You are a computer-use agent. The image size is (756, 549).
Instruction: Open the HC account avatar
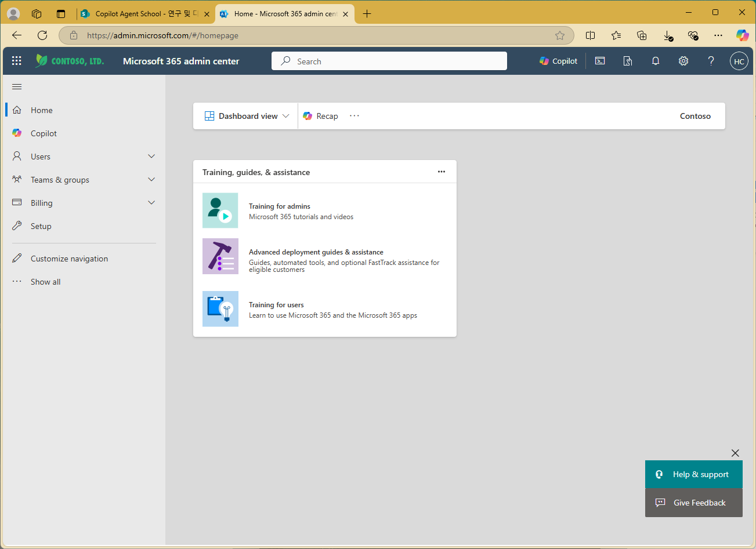tap(739, 61)
